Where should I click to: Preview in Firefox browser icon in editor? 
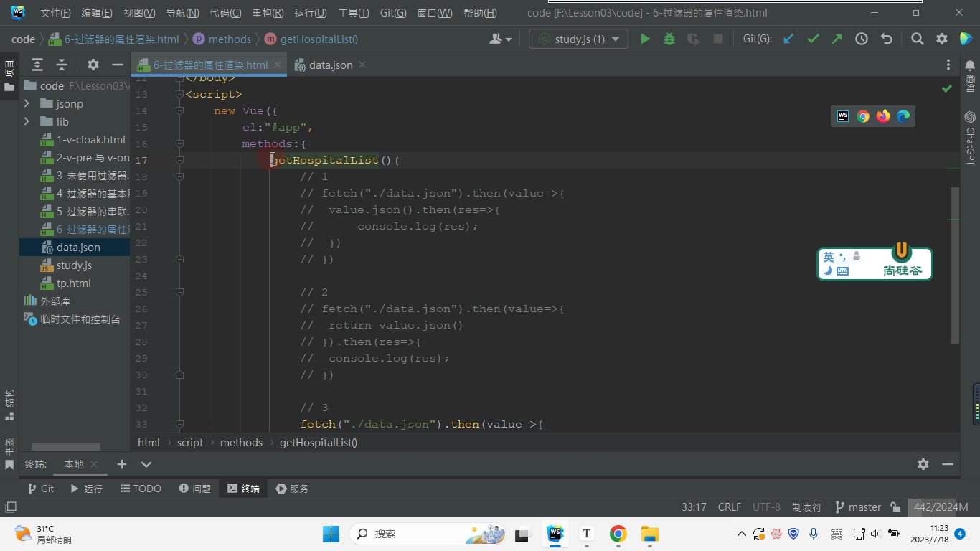(x=883, y=116)
